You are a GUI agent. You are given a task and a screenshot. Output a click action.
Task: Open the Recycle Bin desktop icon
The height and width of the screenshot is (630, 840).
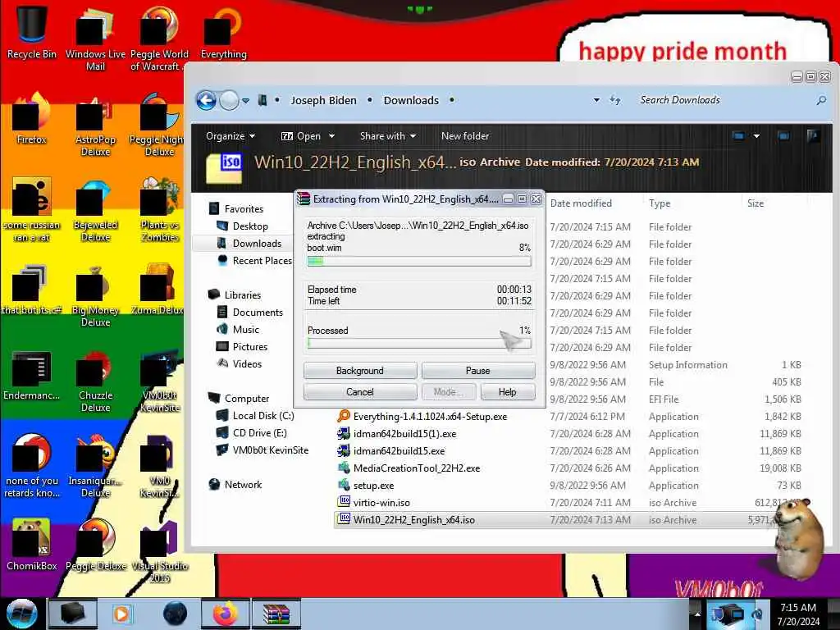pyautogui.click(x=32, y=32)
